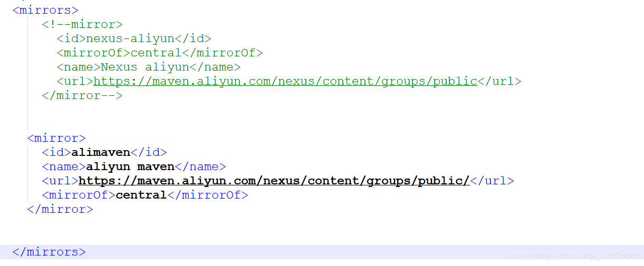Select the aliyun maven name value
The height and width of the screenshot is (266, 644).
(x=130, y=166)
